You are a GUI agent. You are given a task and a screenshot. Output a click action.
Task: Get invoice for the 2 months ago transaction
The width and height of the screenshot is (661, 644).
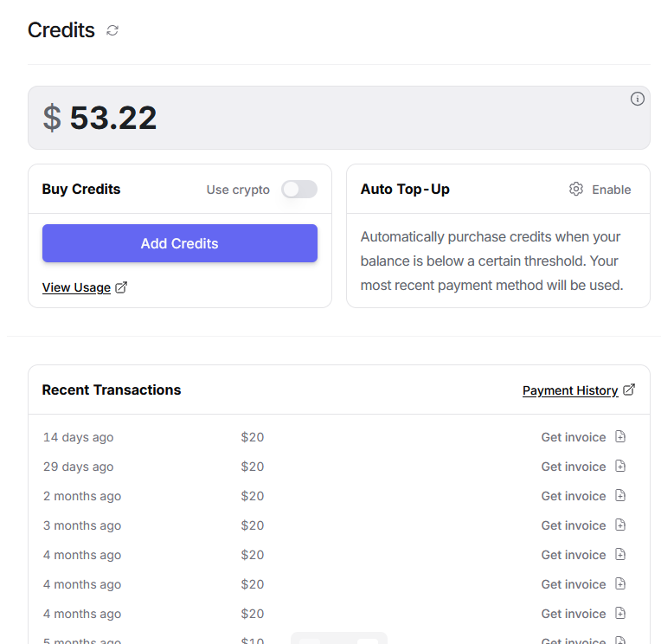point(574,496)
